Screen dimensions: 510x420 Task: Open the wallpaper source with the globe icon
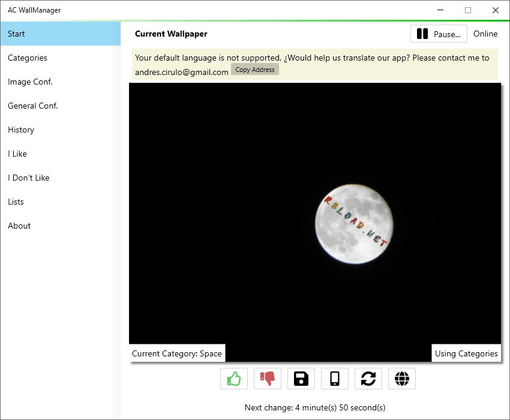click(401, 379)
